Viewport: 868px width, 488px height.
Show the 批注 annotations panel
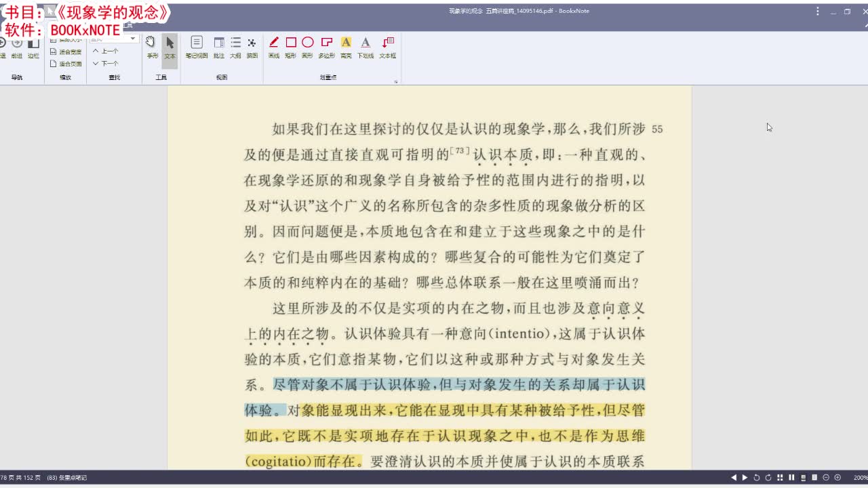[219, 47]
